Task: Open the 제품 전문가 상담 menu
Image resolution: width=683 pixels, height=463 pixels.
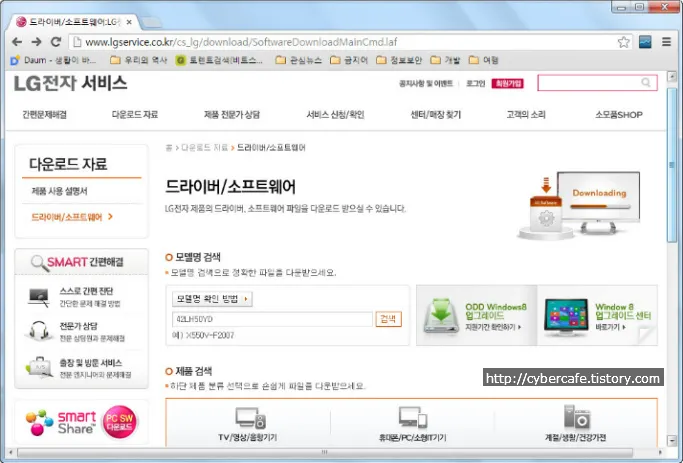Action: 232,115
